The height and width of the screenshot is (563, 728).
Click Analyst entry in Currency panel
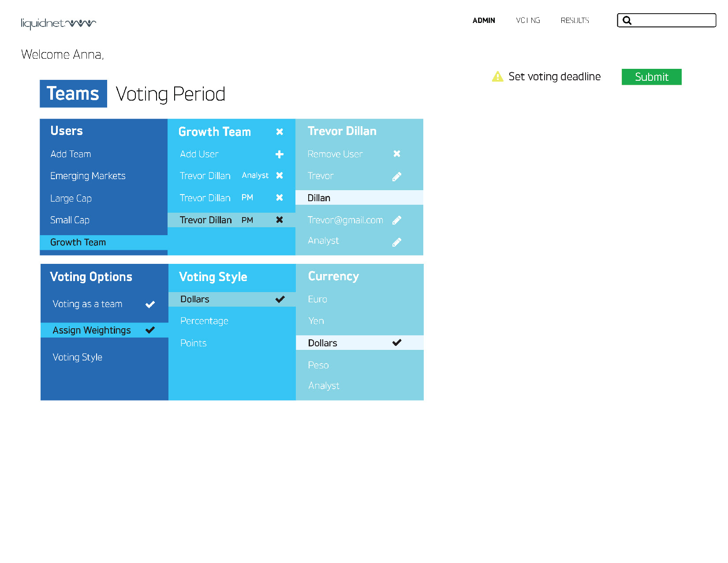tap(324, 386)
